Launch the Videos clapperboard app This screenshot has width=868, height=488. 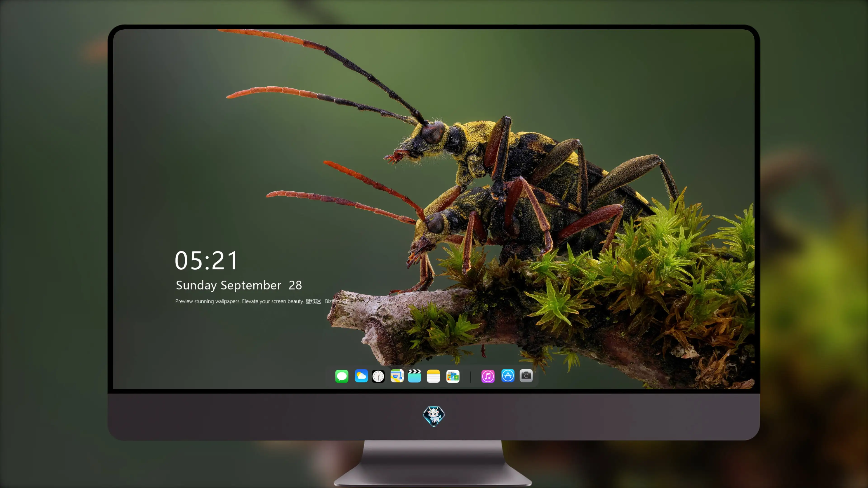tap(415, 376)
